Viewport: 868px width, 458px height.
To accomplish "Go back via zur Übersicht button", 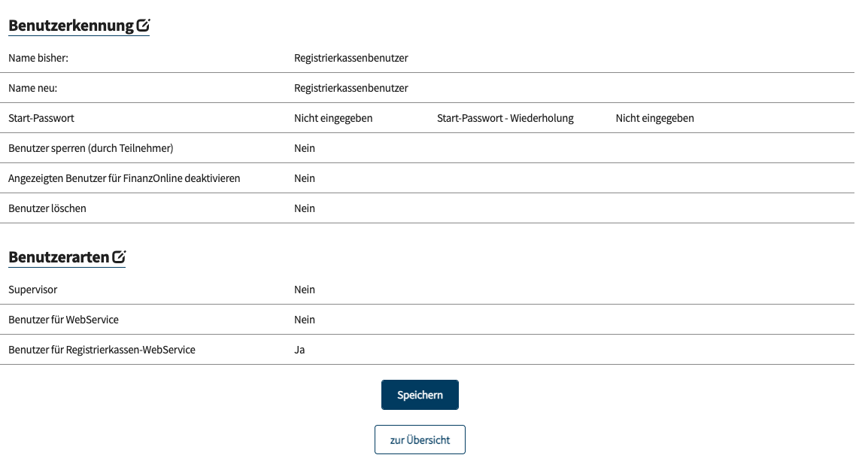I will (x=420, y=440).
